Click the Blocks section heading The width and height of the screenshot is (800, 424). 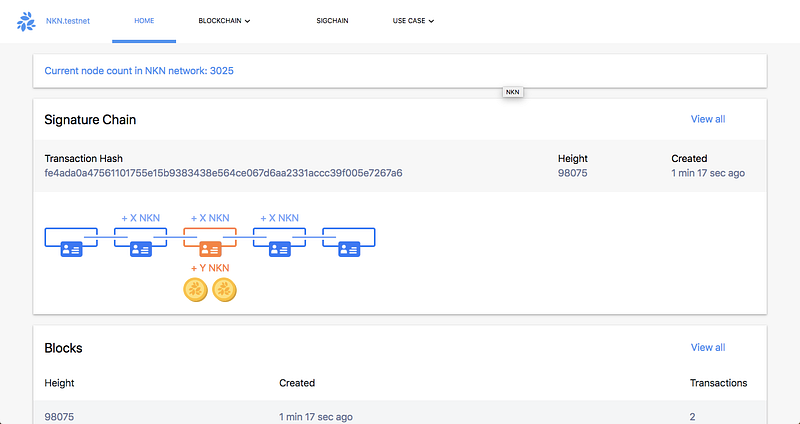click(63, 348)
